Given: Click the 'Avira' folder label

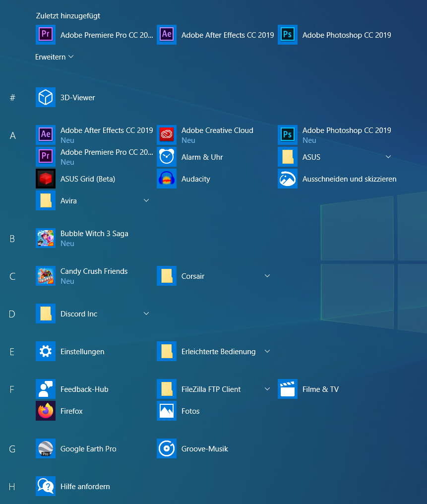Looking at the screenshot, I should point(68,200).
